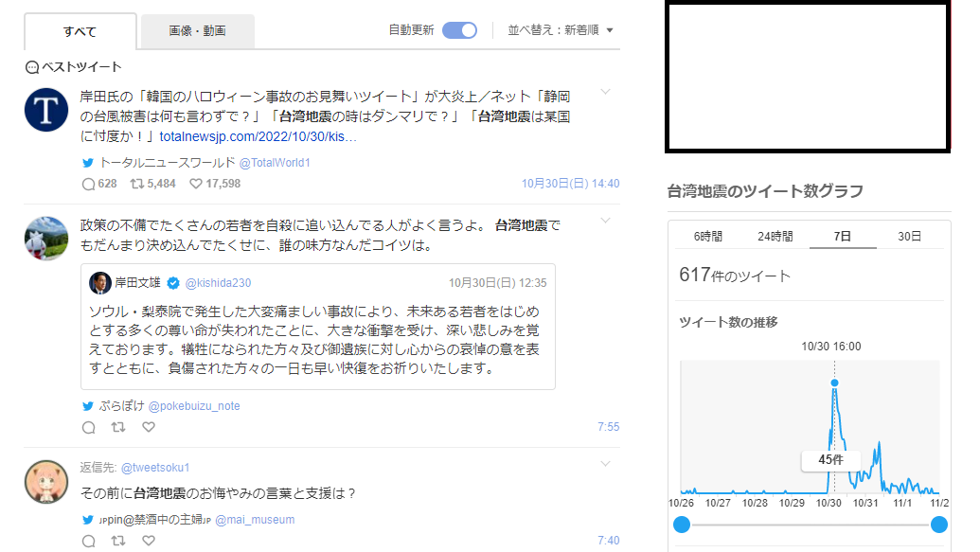Reply to the mai_museum tweet
Image resolution: width=980 pixels, height=552 pixels.
(89, 542)
